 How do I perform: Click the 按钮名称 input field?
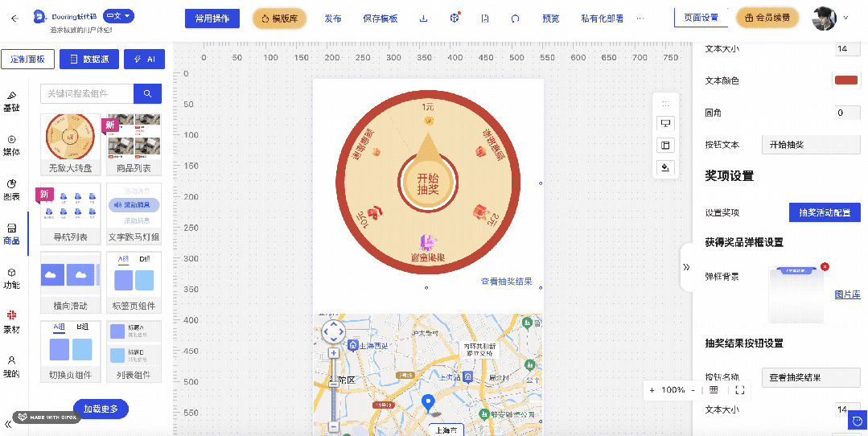coord(811,377)
